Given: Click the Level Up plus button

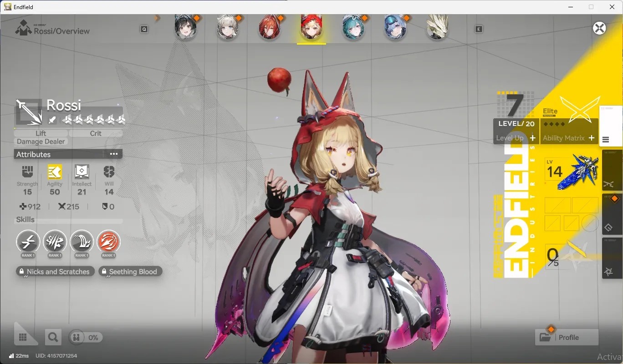Looking at the screenshot, I should (532, 138).
